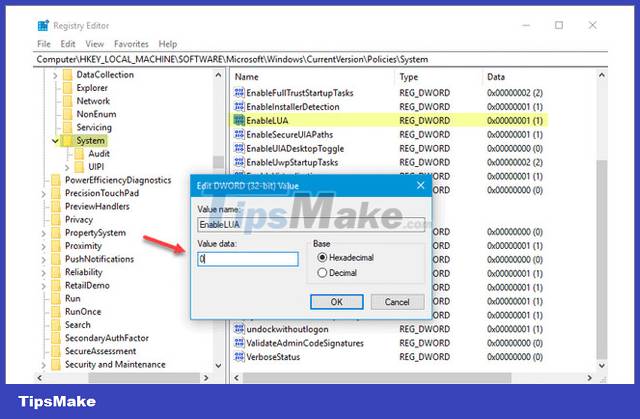Expand the Proximity key
640x419 pixels.
tap(44, 246)
